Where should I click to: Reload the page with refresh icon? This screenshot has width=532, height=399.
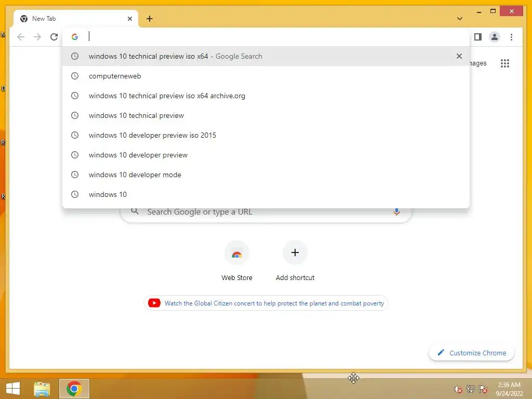click(x=54, y=37)
